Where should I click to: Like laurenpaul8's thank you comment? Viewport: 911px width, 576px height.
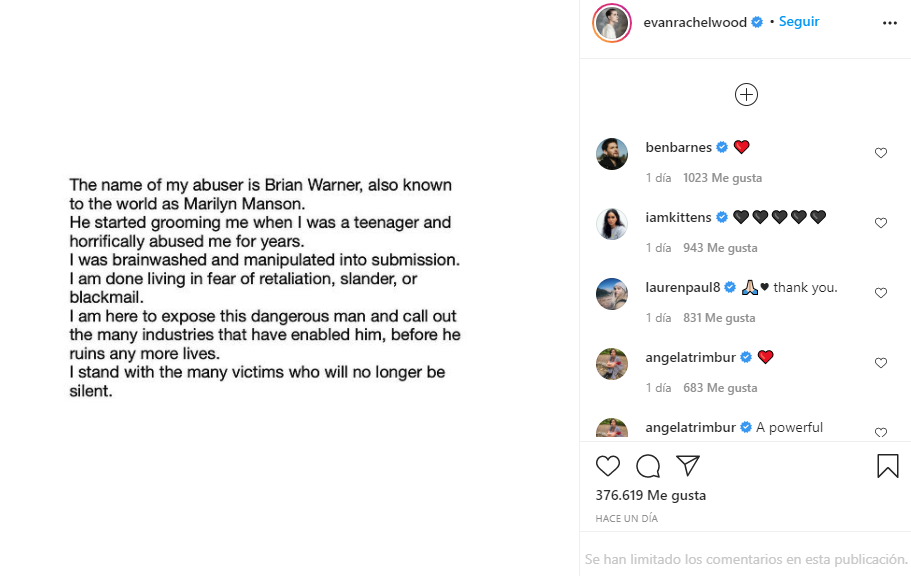pyautogui.click(x=881, y=293)
